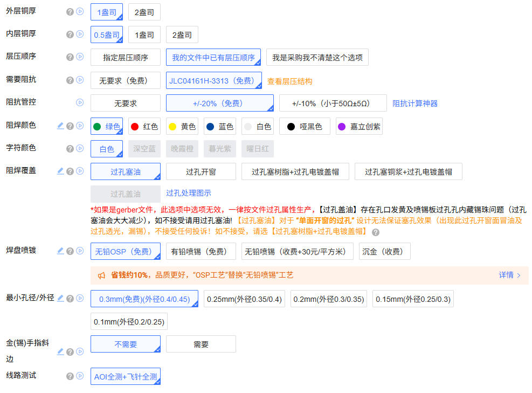Click the 查看层压结构 link
The image size is (532, 393).
pos(290,81)
